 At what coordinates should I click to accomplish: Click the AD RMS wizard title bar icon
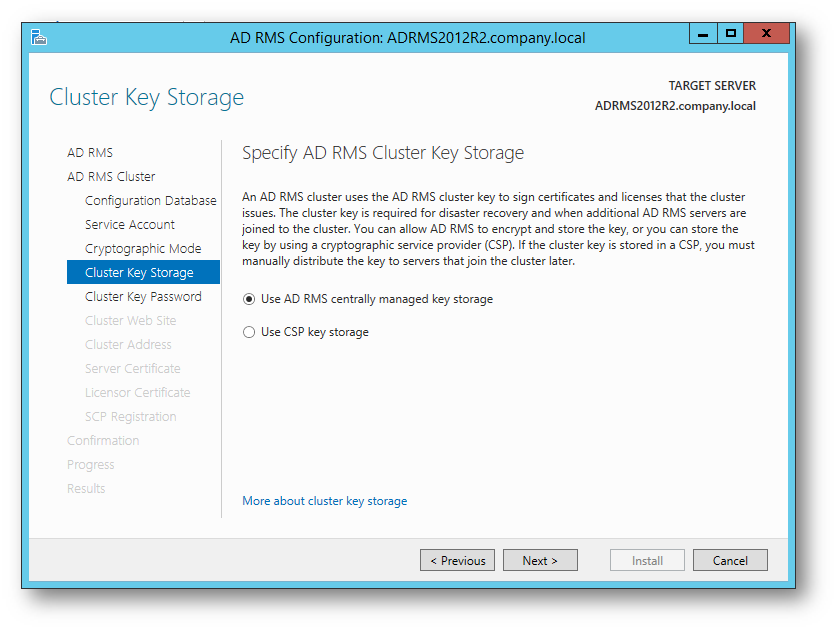click(38, 37)
